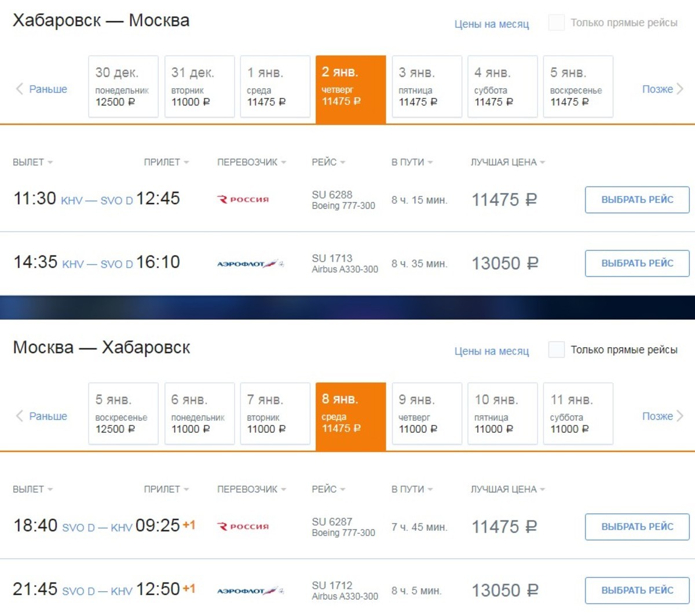Click the Aeroflot logo for flight SU 1713
This screenshot has width=695, height=616.
click(251, 264)
